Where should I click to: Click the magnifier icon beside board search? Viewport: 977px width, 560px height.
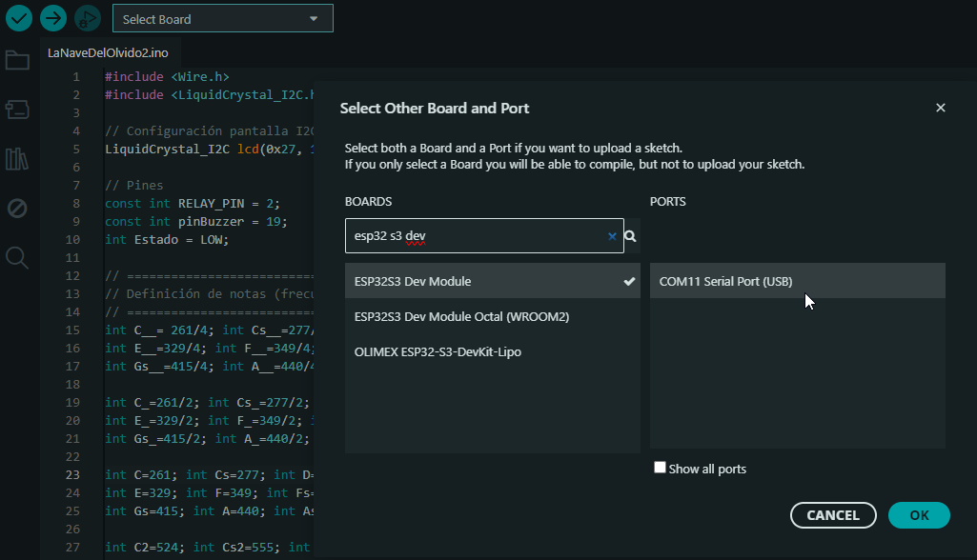coord(631,236)
